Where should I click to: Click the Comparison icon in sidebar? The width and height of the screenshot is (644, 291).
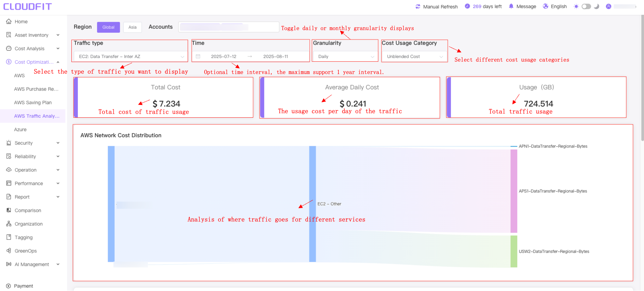click(9, 210)
